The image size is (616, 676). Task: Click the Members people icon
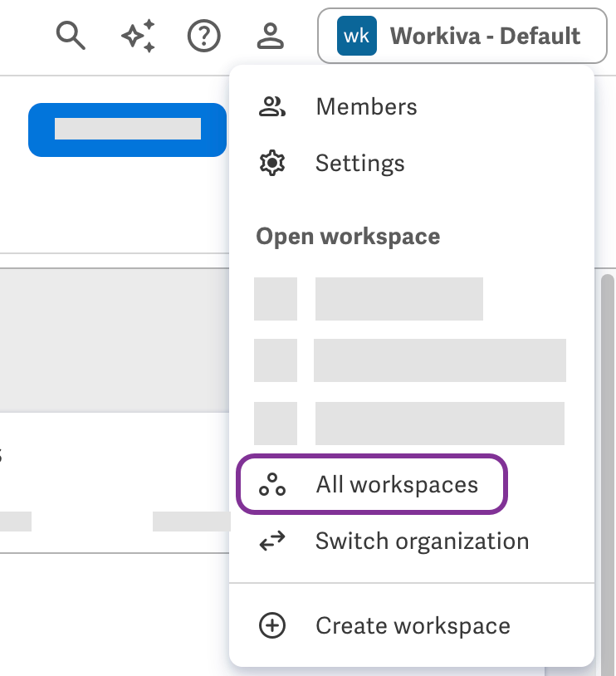coord(272,107)
